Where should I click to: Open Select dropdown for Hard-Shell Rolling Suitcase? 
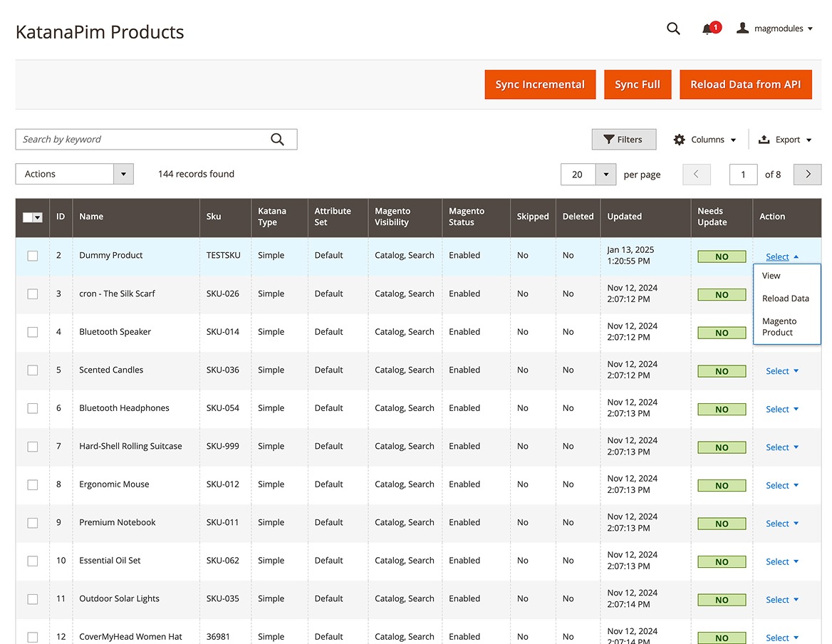[782, 447]
